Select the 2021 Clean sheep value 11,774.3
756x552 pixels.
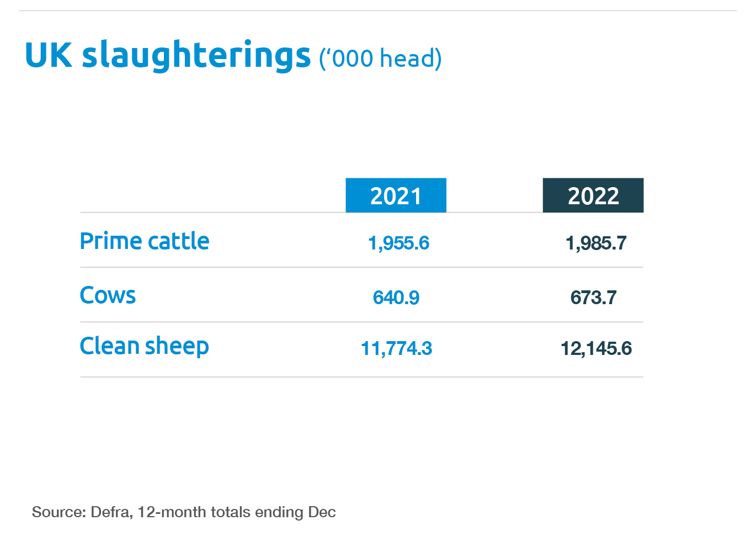click(x=396, y=348)
